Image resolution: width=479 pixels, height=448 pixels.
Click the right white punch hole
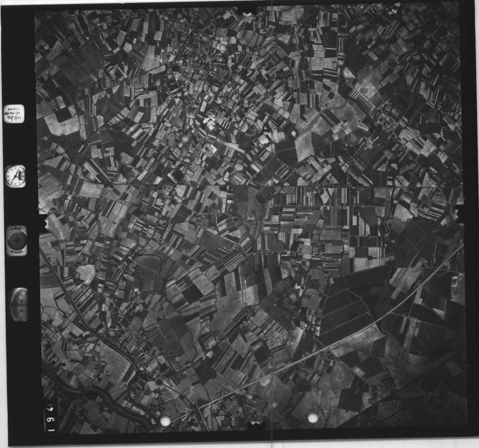(313, 418)
